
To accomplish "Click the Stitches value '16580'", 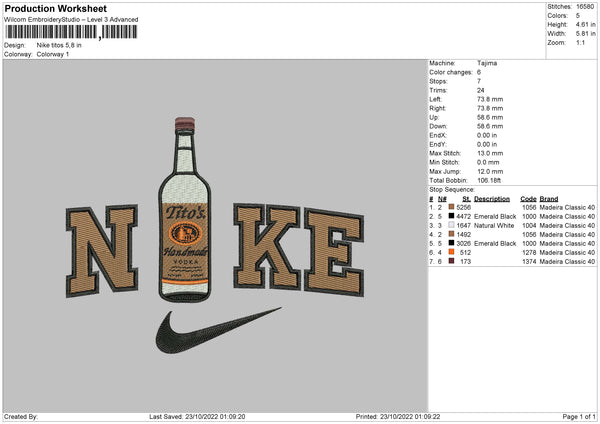I will (x=585, y=7).
